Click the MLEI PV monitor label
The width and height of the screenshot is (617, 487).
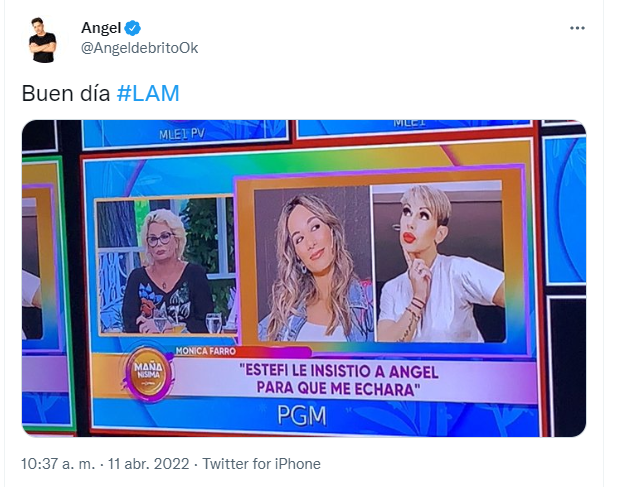[182, 135]
